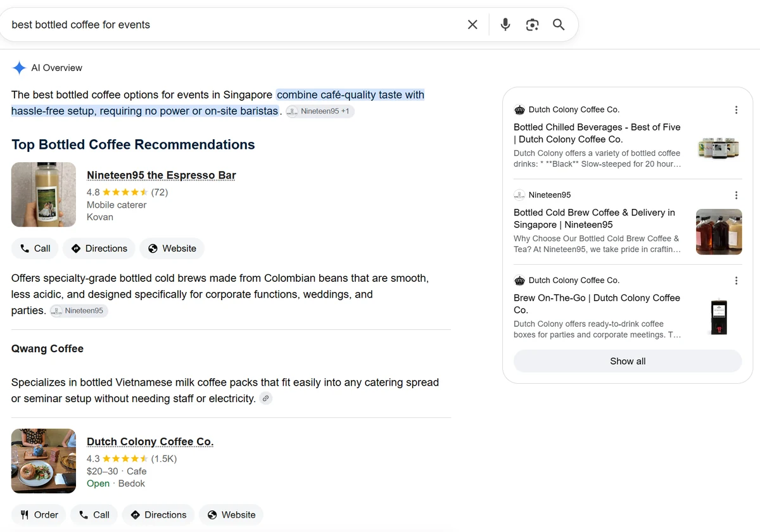Viewport: 760px width, 532px height.
Task: Open 'Bottled Chilled Beverages - Best of Five' result
Action: click(597, 133)
